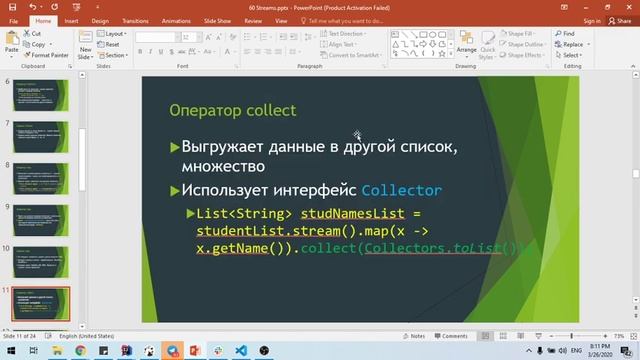Increase list indent level
Image resolution: width=640 pixels, height=360 pixels.
294,37
